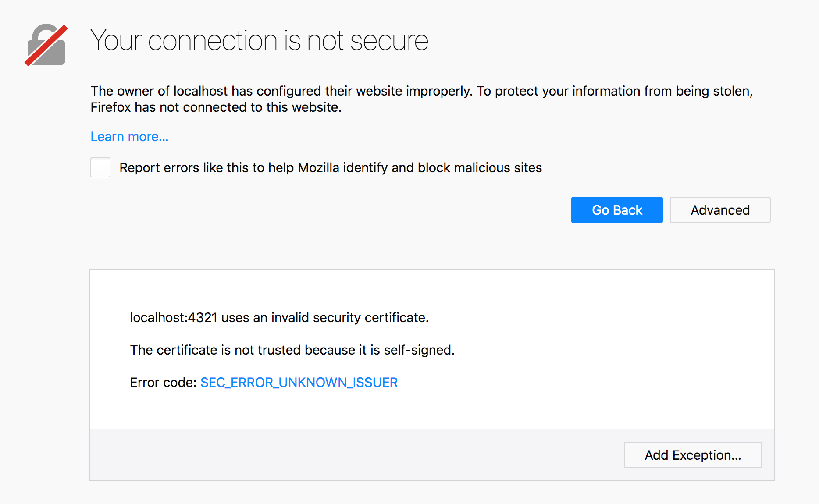The width and height of the screenshot is (819, 504).
Task: Click Add Exception to trust the certificate
Action: (692, 455)
